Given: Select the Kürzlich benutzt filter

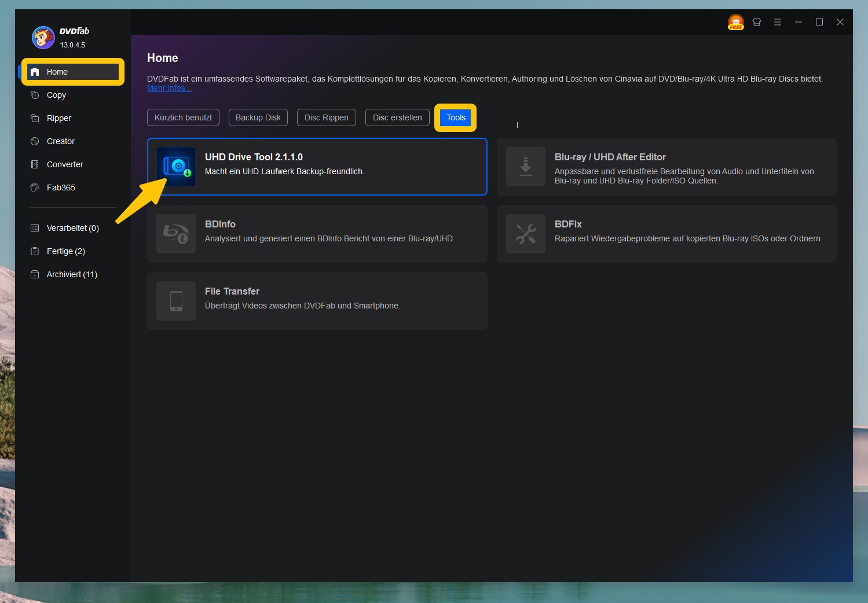Looking at the screenshot, I should (183, 117).
